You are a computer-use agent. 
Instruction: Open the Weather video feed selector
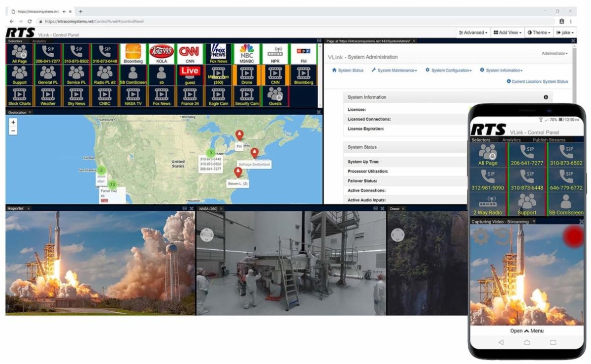[48, 97]
